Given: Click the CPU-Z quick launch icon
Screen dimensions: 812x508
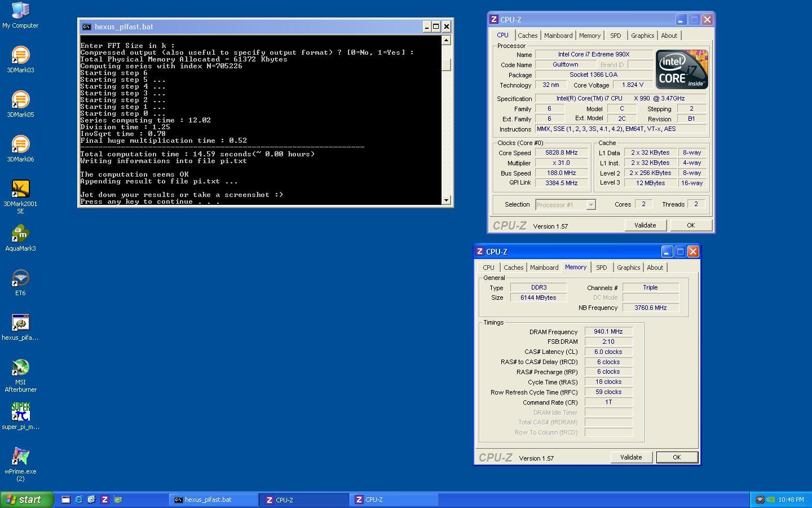Looking at the screenshot, I should point(104,500).
